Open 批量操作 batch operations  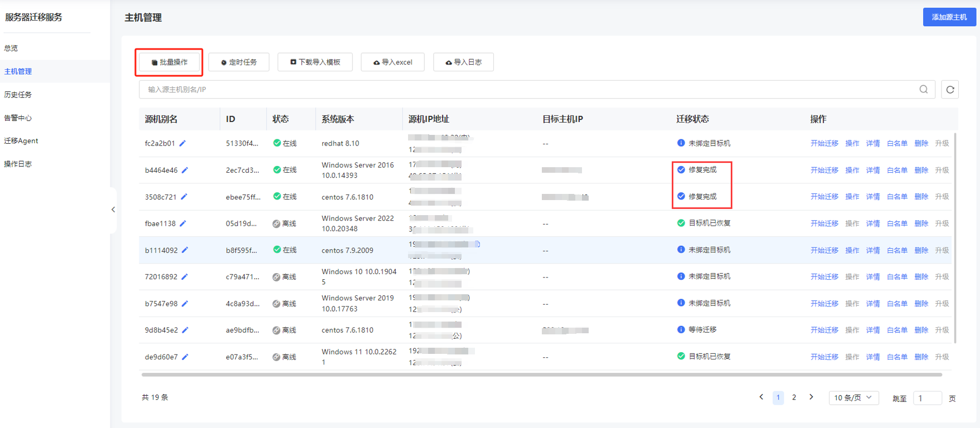(x=169, y=62)
